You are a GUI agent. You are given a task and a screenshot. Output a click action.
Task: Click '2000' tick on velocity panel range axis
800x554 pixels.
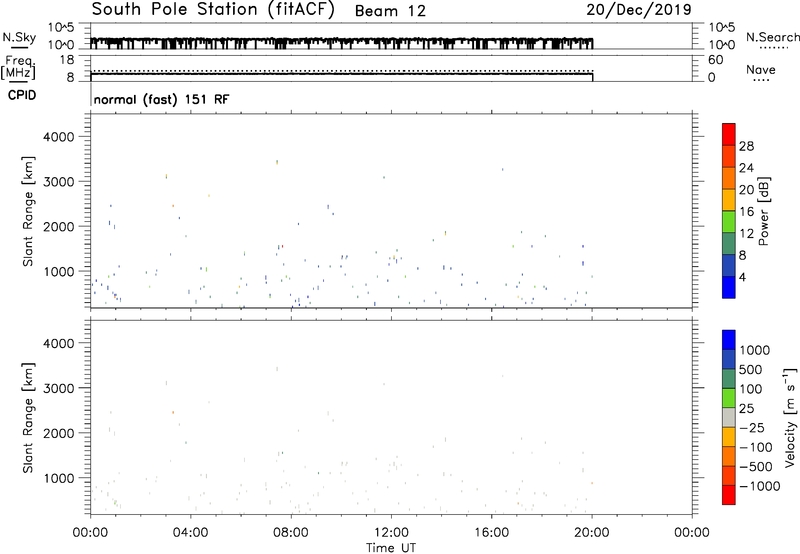tap(58, 433)
